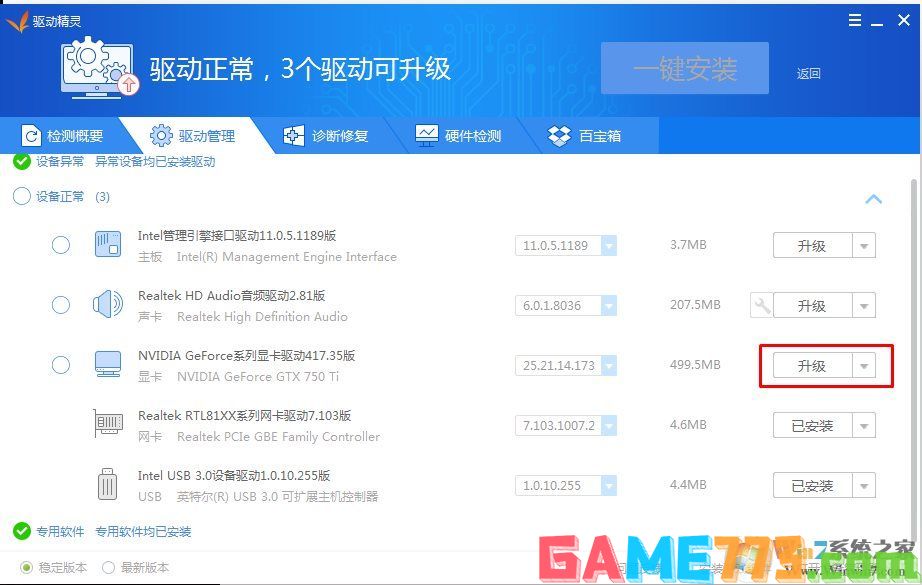The image size is (922, 585).
Task: Click the Realtek RTL81XX系列网卡驱动7.103版 title
Action: coord(245,416)
